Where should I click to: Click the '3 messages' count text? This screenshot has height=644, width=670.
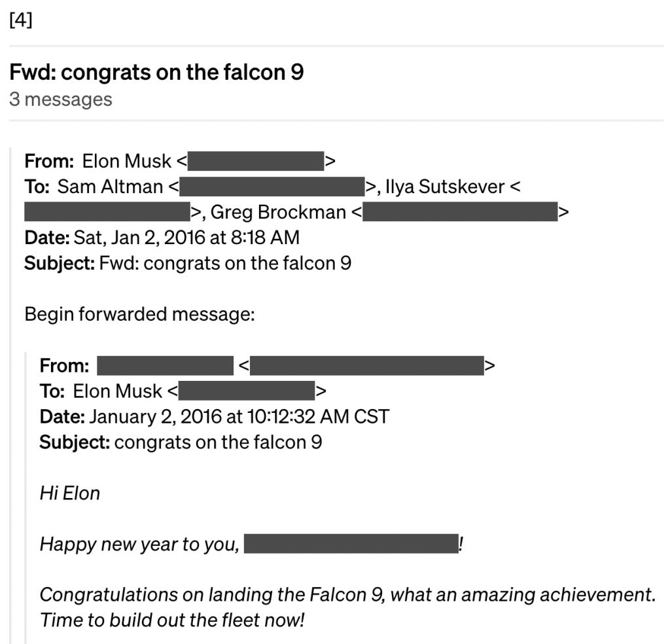[61, 99]
